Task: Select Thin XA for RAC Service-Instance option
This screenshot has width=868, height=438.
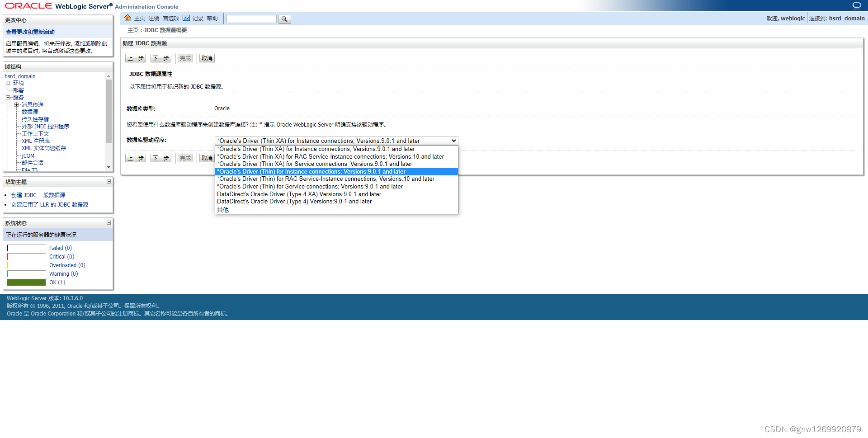Action: (336, 157)
